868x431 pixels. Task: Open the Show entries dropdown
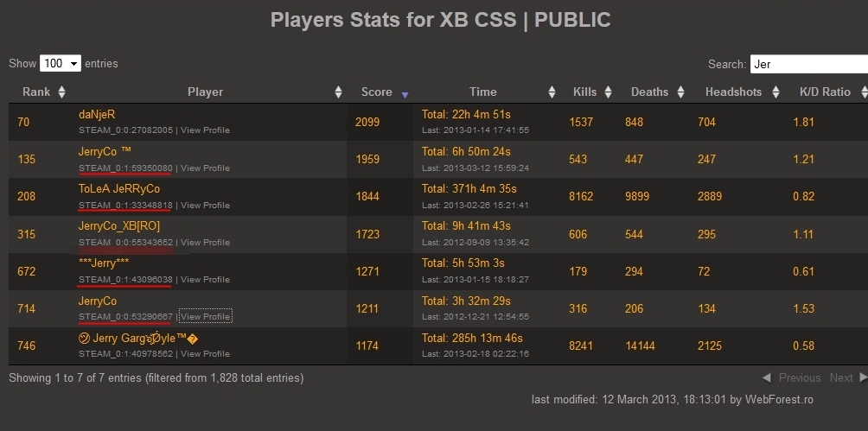(61, 64)
